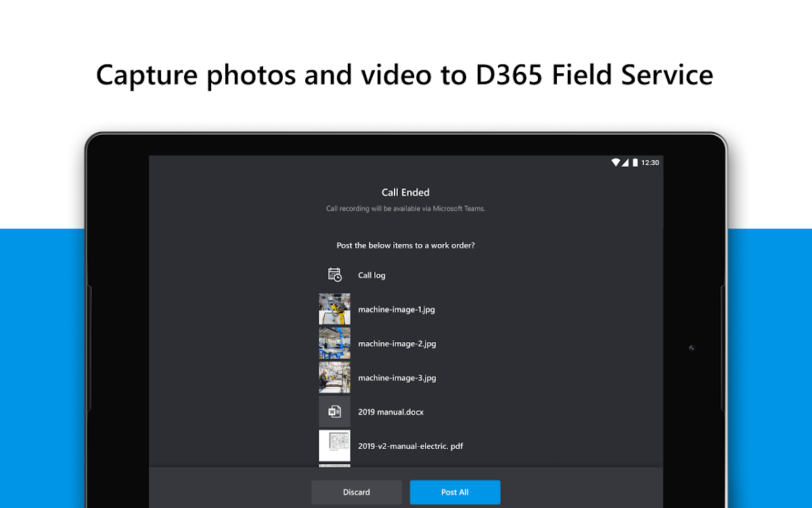Tap the cellular signal icon
This screenshot has width=812, height=508.
(x=625, y=163)
